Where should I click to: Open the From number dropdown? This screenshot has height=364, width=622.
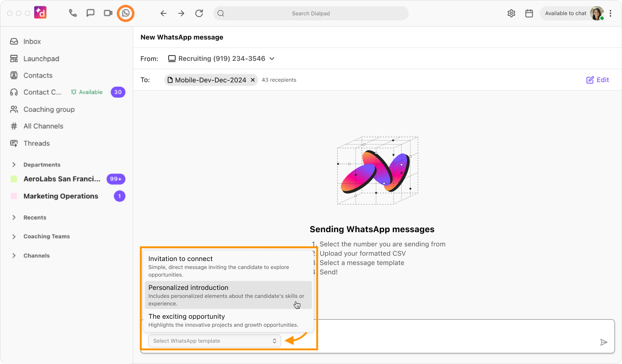click(x=221, y=59)
